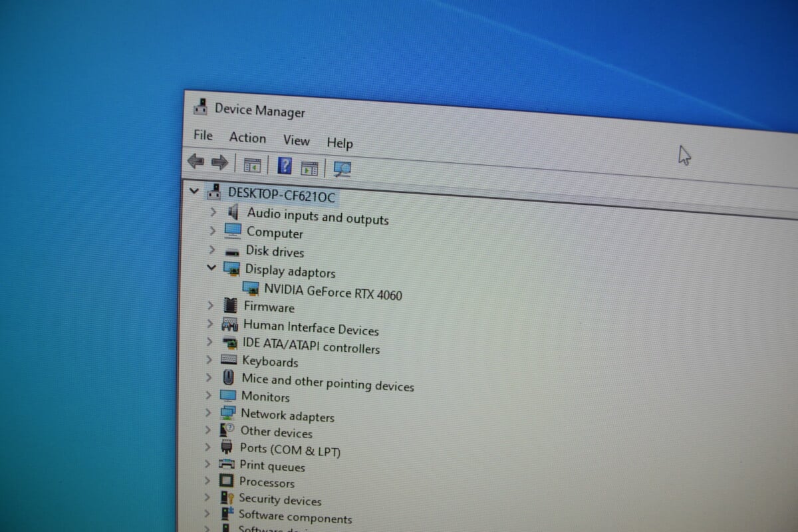Screen dimensions: 798x532
Task: Expand the Disk drives node arrow
Action: [x=212, y=249]
